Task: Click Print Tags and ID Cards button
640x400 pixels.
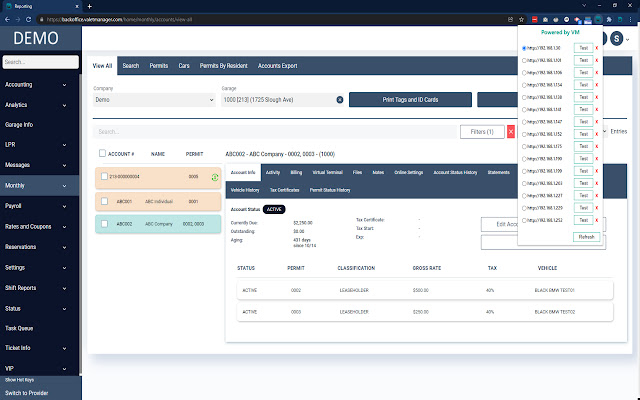Action: [410, 100]
